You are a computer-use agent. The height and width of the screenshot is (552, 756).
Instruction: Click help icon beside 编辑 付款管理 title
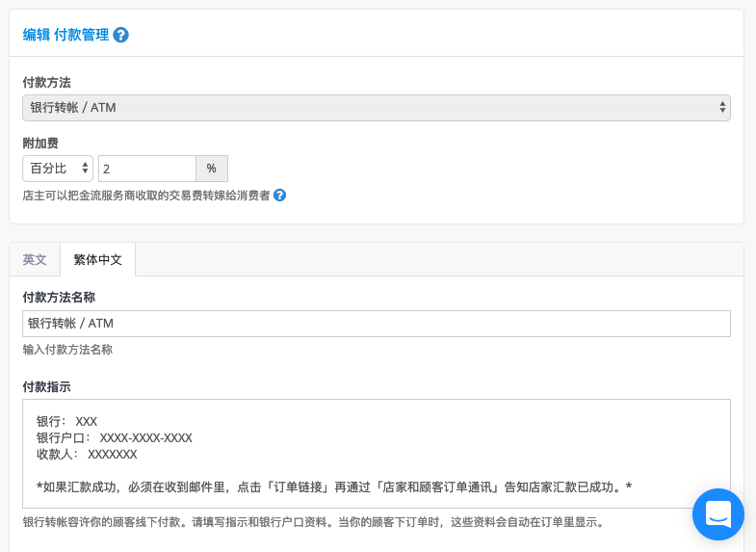pyautogui.click(x=120, y=35)
